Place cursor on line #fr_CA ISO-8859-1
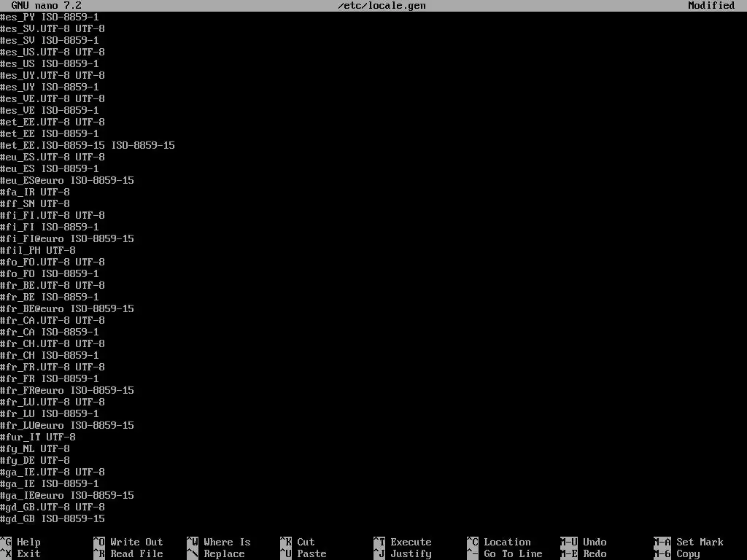Screen dimensions: 747x560 50,332
